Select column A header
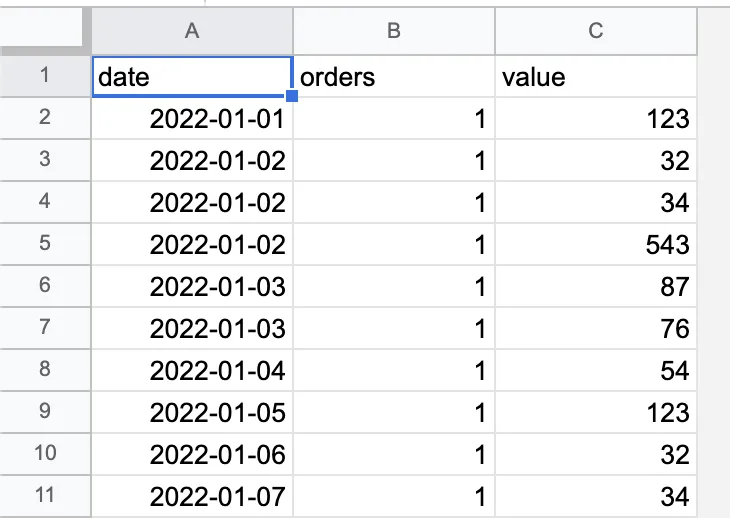 pos(192,31)
